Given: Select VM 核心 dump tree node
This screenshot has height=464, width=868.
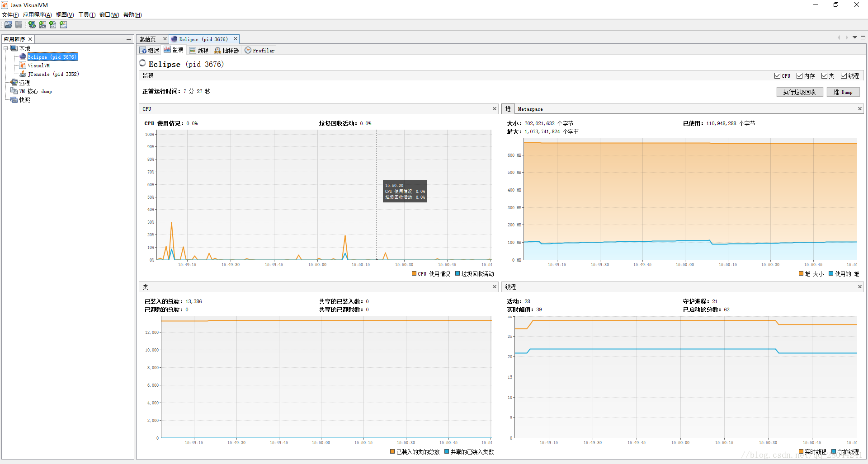Looking at the screenshot, I should [35, 91].
